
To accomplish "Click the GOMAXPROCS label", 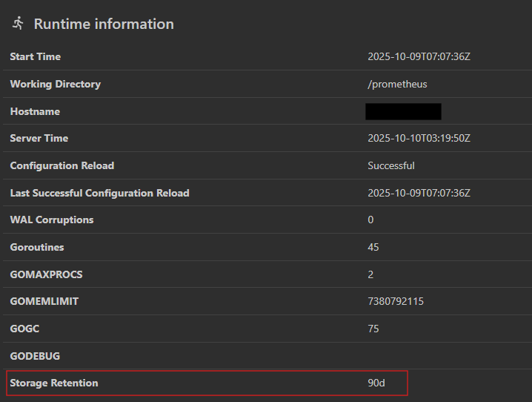I will 47,274.
